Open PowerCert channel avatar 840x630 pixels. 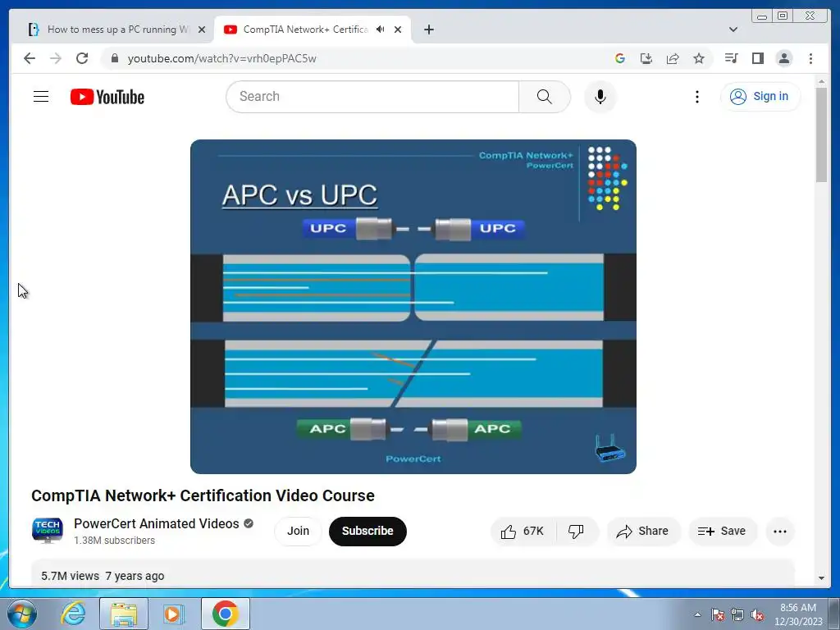coord(47,531)
